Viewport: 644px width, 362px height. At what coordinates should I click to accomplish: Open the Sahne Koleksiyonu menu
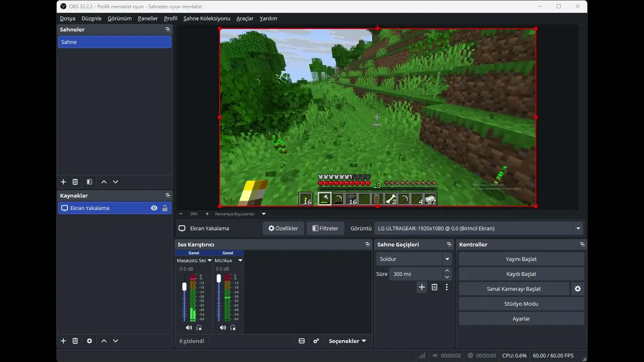[207, 19]
